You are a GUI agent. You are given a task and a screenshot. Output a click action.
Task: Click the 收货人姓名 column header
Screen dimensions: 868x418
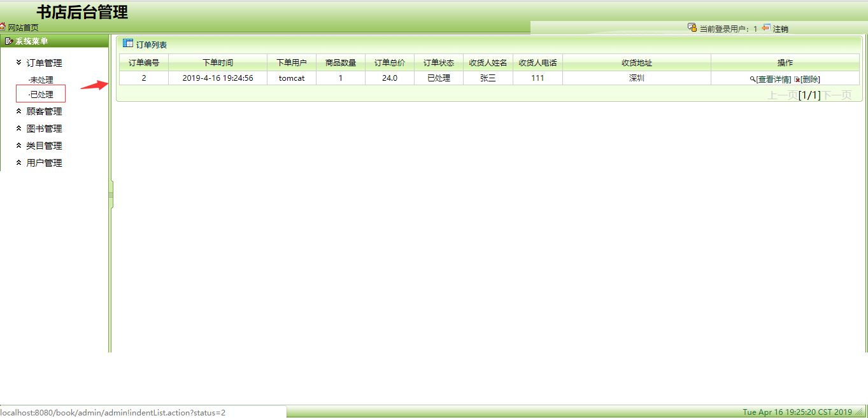tap(488, 62)
